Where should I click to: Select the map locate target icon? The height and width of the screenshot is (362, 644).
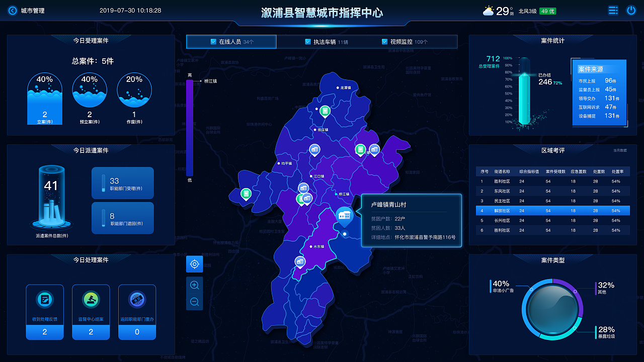(194, 264)
